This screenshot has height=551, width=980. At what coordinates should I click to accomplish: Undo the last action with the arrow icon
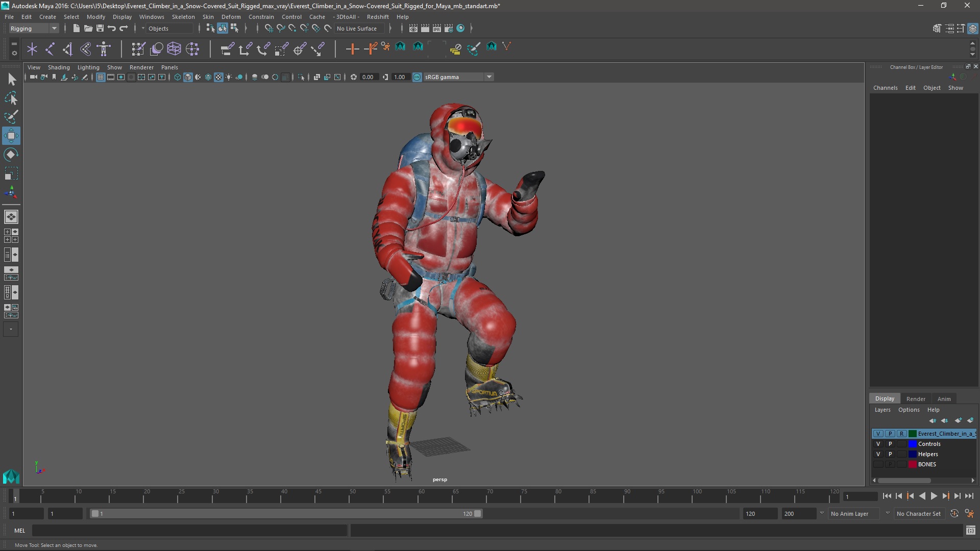click(x=112, y=28)
